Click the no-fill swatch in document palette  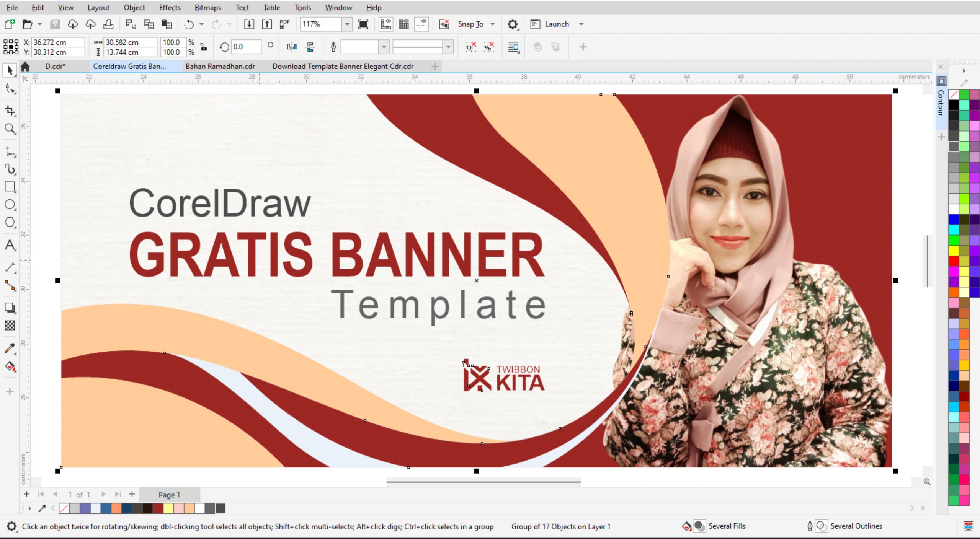click(64, 508)
